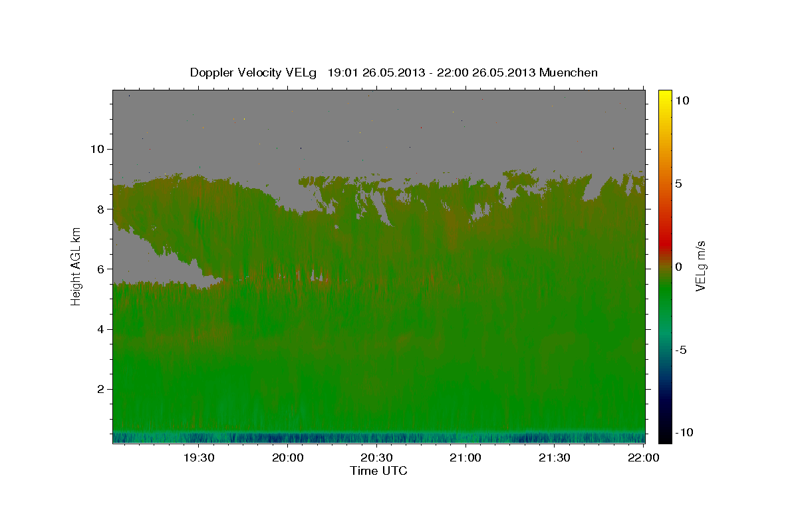Click the height tick label '8'

(102, 209)
